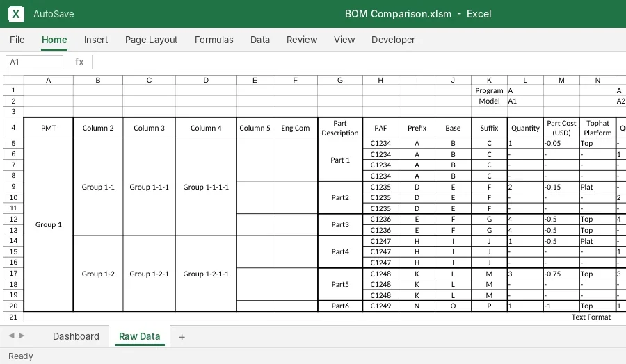Click the Group 1-2 merged cell
Image resolution: width=626 pixels, height=364 pixels.
[98, 274]
